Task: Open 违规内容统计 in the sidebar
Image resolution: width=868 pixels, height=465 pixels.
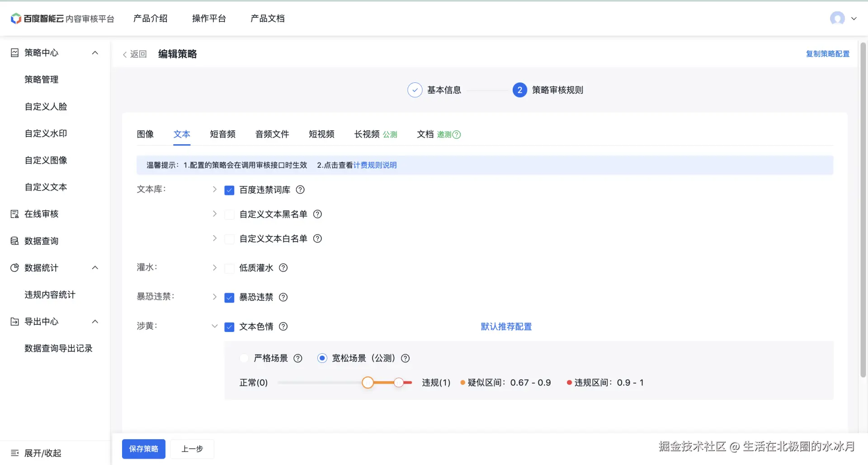Action: 50,295
